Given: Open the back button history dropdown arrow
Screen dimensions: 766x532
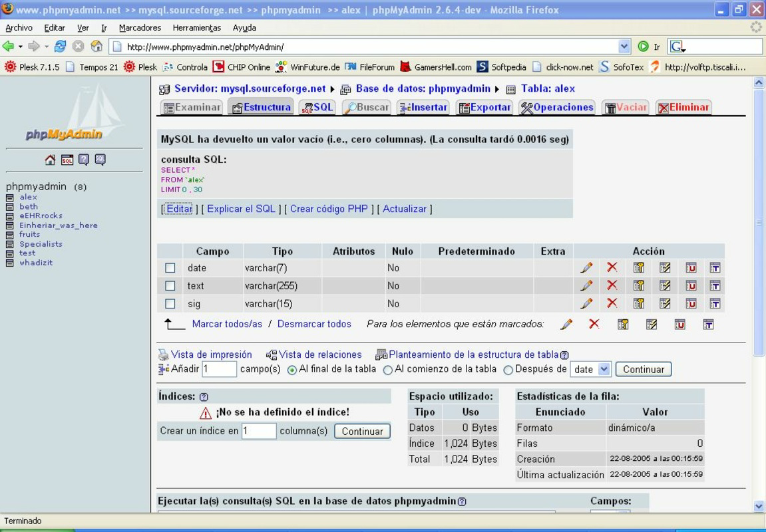Looking at the screenshot, I should click(21, 47).
